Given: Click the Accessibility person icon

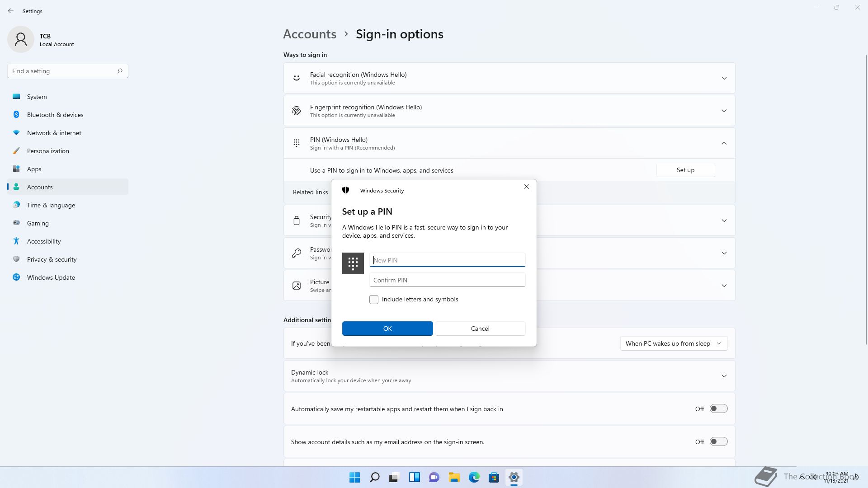Looking at the screenshot, I should pos(16,241).
